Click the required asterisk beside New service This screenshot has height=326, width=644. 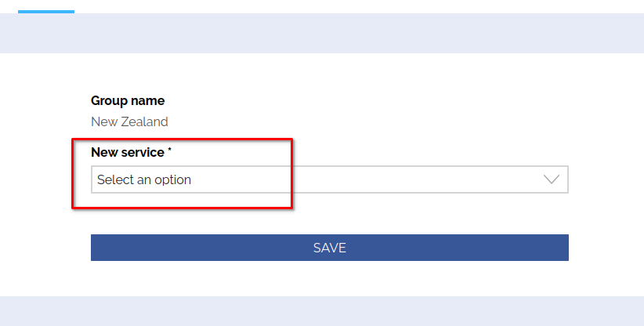tap(170, 150)
